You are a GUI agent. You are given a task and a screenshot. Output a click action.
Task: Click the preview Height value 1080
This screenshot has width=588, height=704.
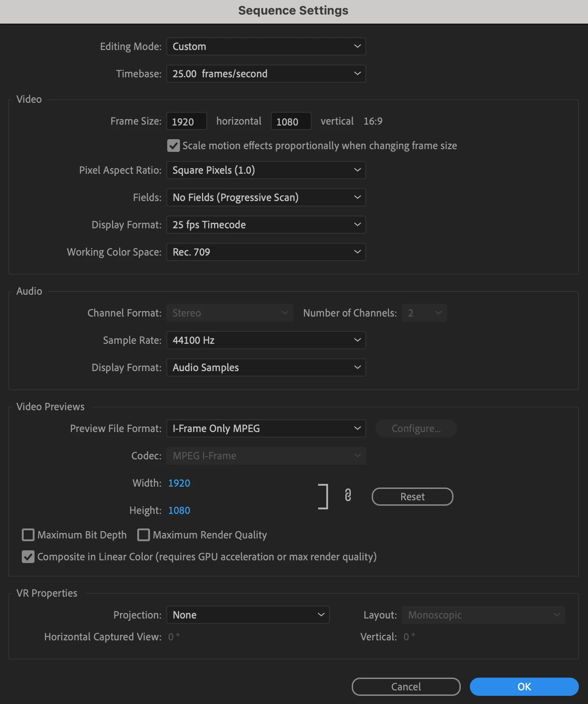pos(179,510)
